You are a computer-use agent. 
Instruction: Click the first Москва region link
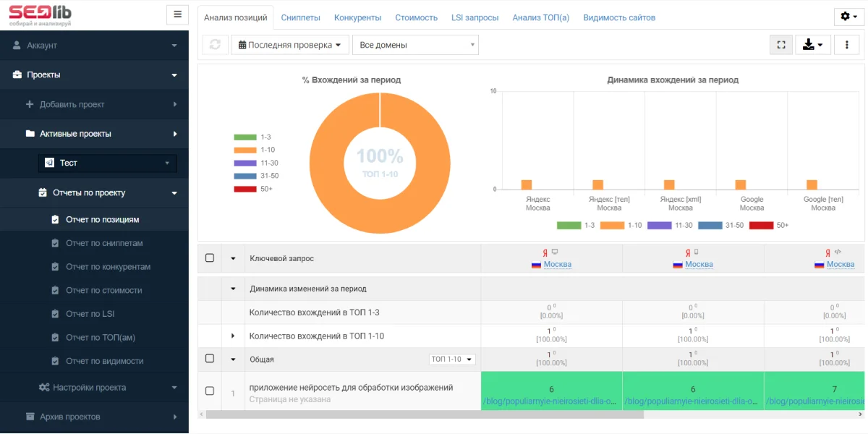click(x=557, y=265)
